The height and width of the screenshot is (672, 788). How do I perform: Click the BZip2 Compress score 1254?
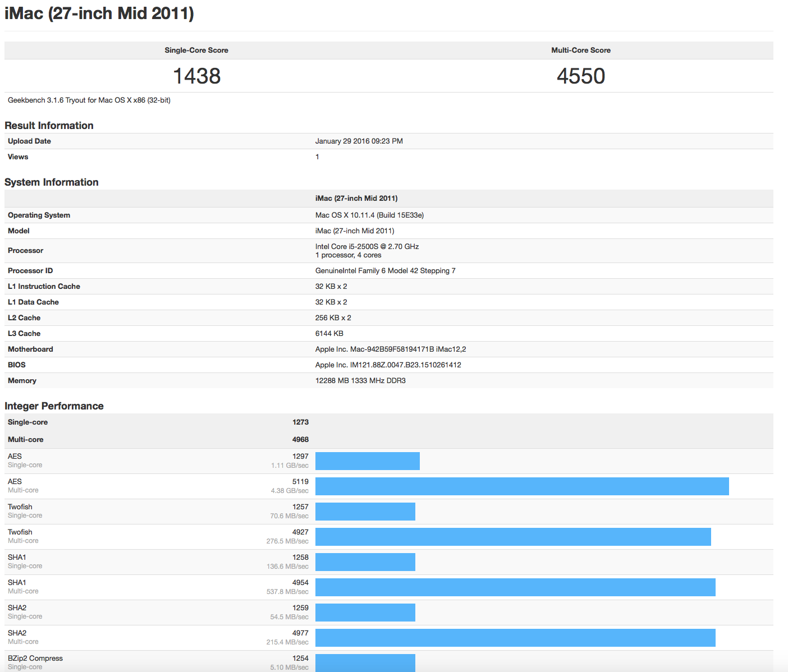point(300,659)
